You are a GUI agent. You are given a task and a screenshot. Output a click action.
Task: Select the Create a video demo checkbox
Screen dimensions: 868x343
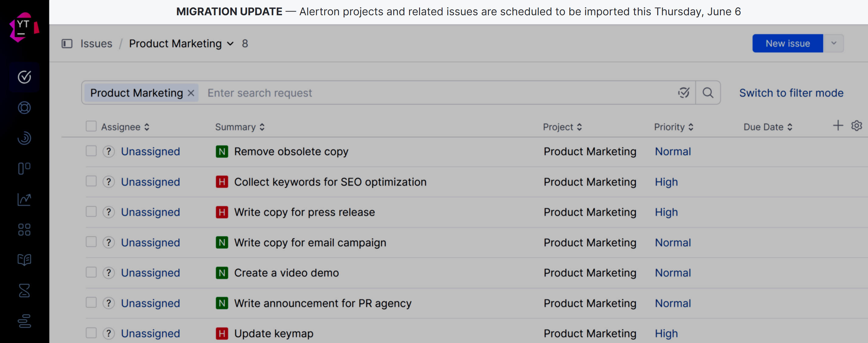[91, 272]
